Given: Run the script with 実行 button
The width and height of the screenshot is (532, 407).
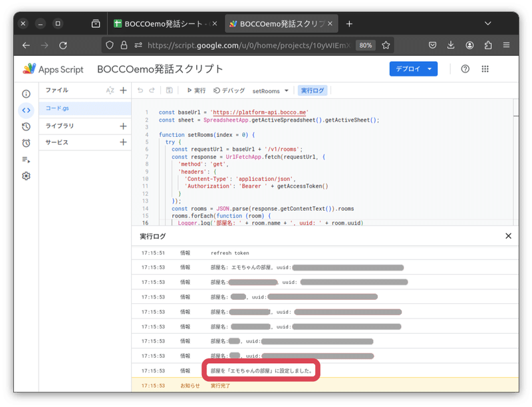Looking at the screenshot, I should (196, 90).
